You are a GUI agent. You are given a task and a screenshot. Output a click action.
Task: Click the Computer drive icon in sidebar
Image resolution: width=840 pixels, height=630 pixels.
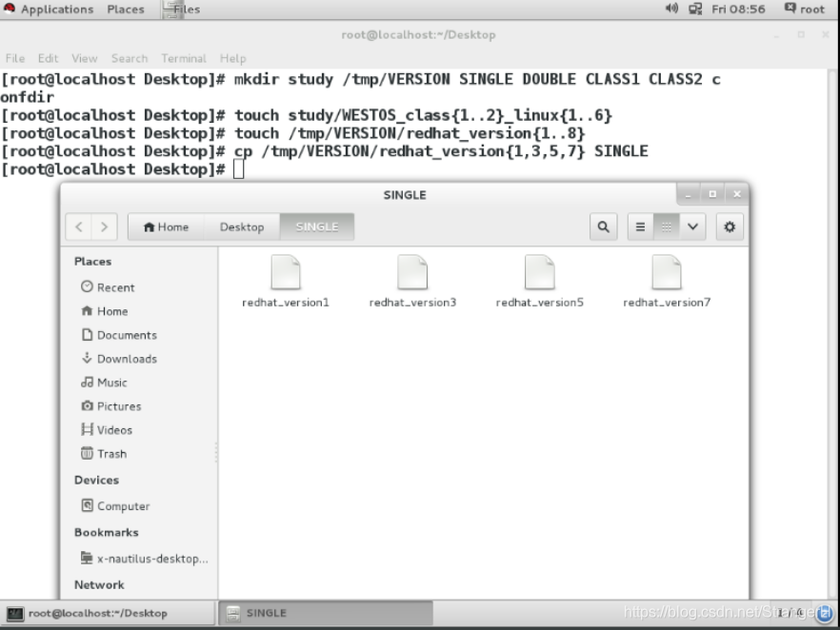[87, 505]
